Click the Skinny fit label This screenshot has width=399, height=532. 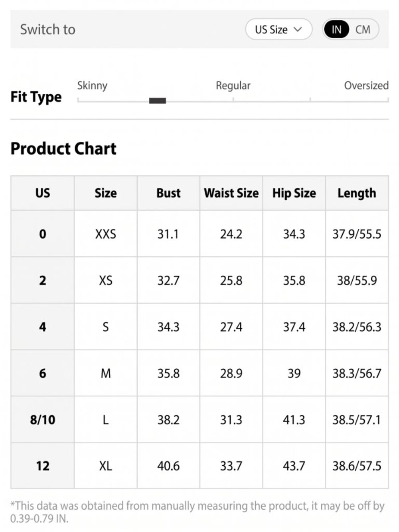point(92,86)
